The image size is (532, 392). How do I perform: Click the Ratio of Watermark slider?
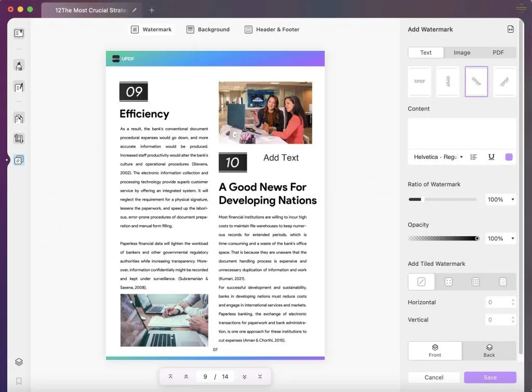443,199
